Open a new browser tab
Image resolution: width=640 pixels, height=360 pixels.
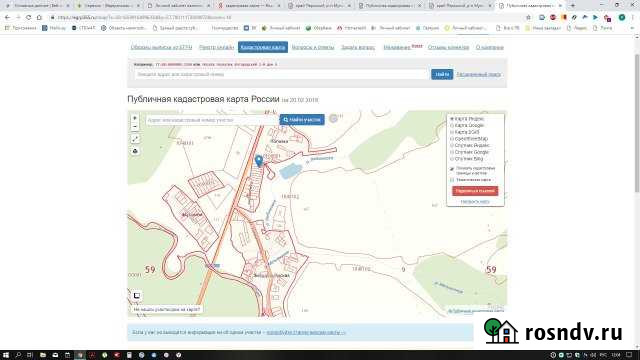click(x=573, y=6)
